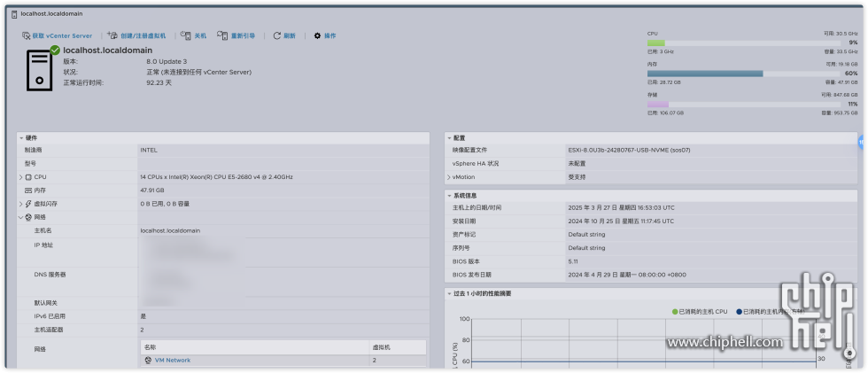Screen dimensions: 868x373
Task: Collapse the 过去 1 小时的性能摘要 panel
Action: 450,294
